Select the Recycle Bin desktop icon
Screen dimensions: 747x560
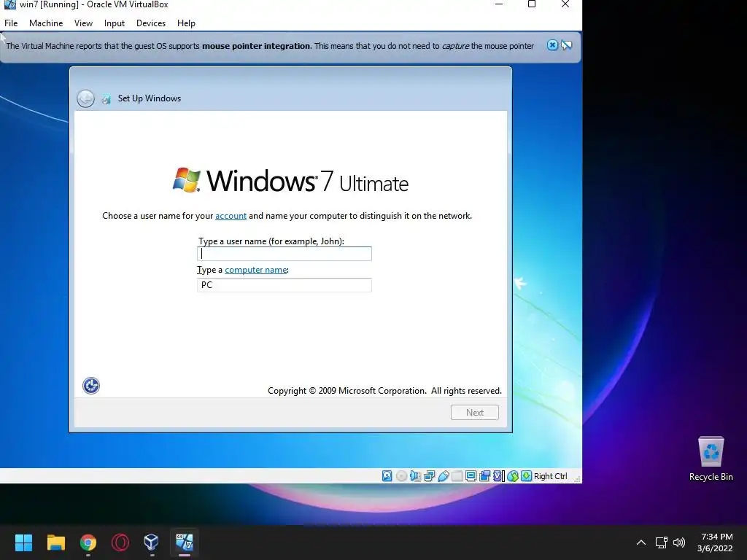(x=711, y=459)
